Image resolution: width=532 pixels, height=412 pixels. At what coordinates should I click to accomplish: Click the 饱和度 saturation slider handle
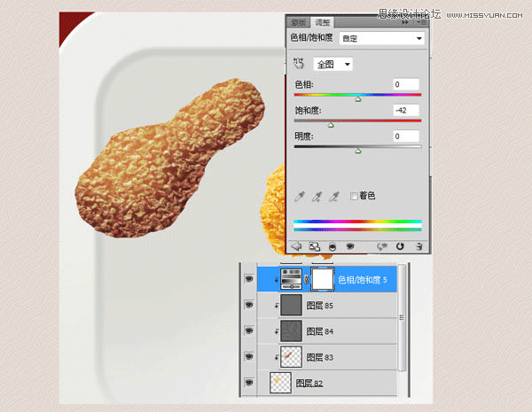[x=331, y=125]
